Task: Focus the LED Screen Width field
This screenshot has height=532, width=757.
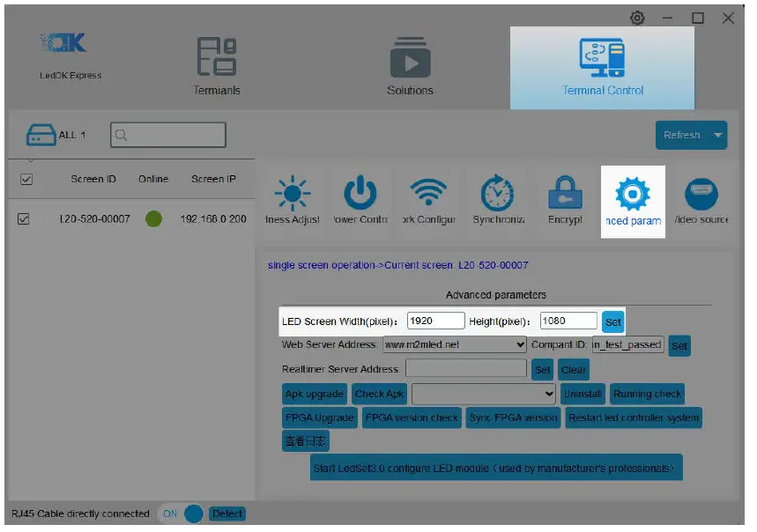Action: point(435,321)
